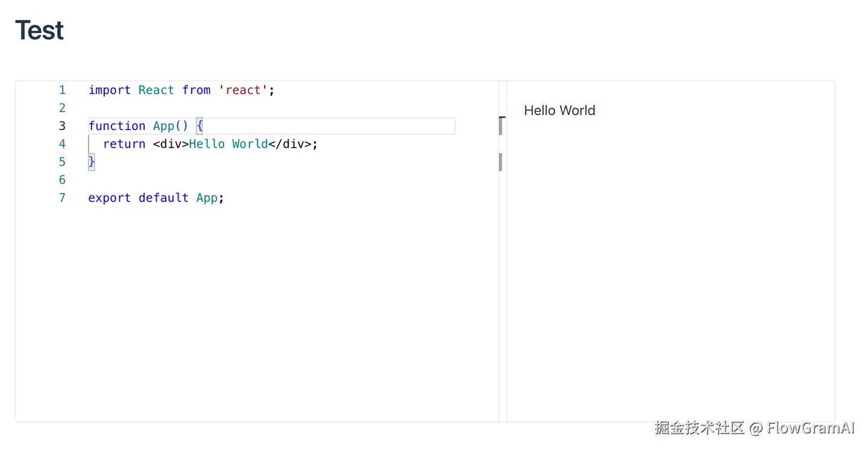Click line number 7 in the gutter

[x=62, y=198]
